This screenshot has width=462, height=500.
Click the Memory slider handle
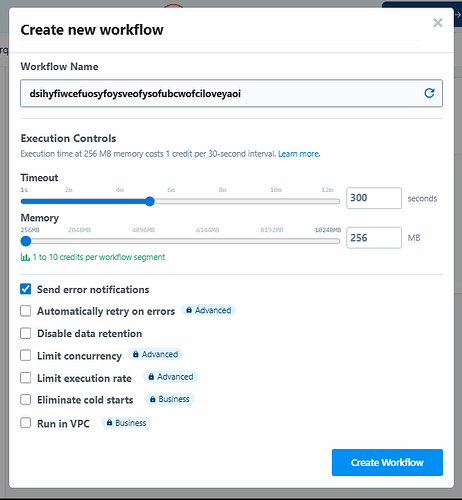pos(26,241)
